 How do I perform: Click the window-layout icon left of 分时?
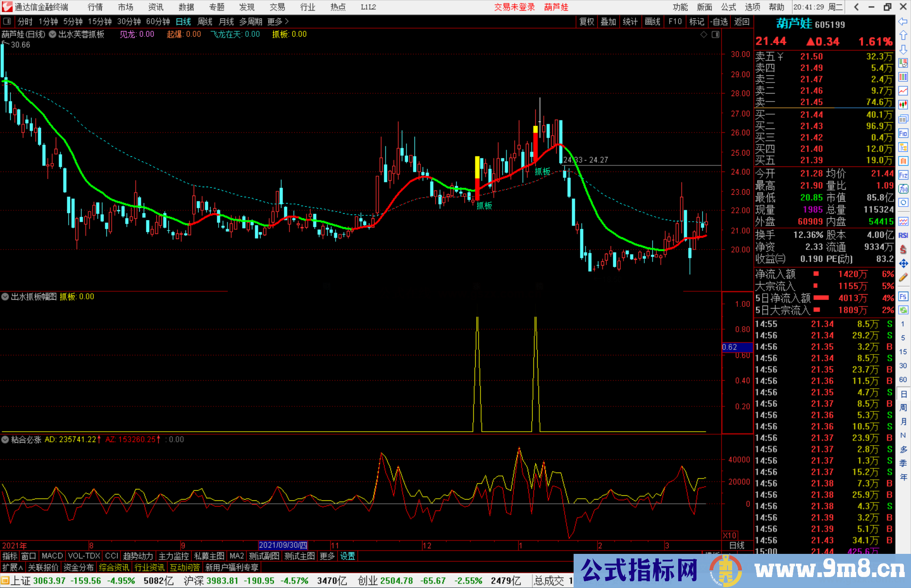click(x=7, y=21)
